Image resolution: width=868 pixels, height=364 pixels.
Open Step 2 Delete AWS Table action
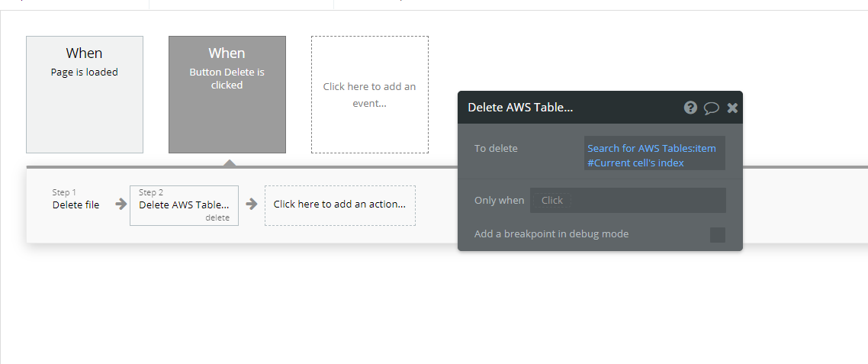[185, 205]
